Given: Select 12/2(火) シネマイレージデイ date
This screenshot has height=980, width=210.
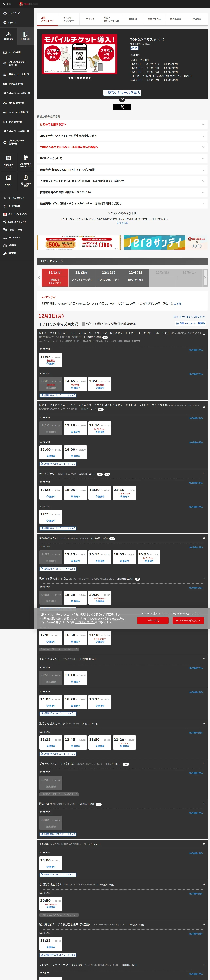Looking at the screenshot, I should tap(82, 277).
